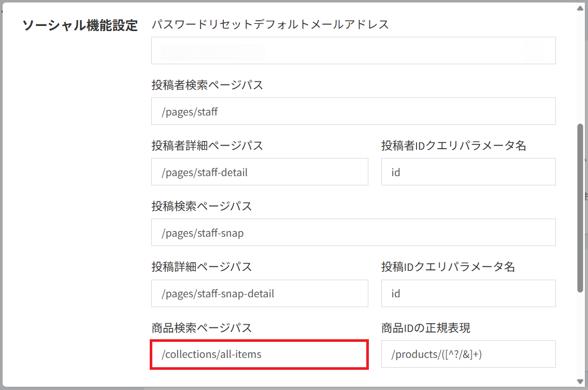Click the /pages/staff path input

(x=353, y=111)
